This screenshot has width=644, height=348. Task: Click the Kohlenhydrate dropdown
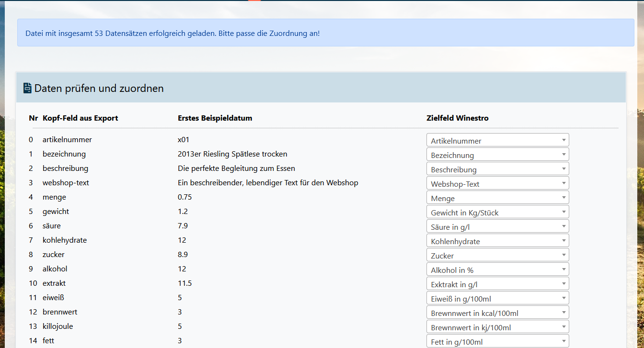[497, 241]
